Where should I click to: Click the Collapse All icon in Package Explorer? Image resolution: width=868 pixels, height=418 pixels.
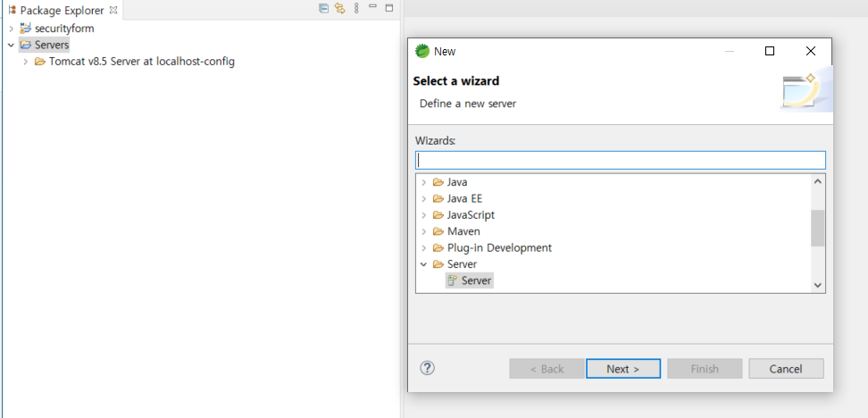tap(324, 8)
